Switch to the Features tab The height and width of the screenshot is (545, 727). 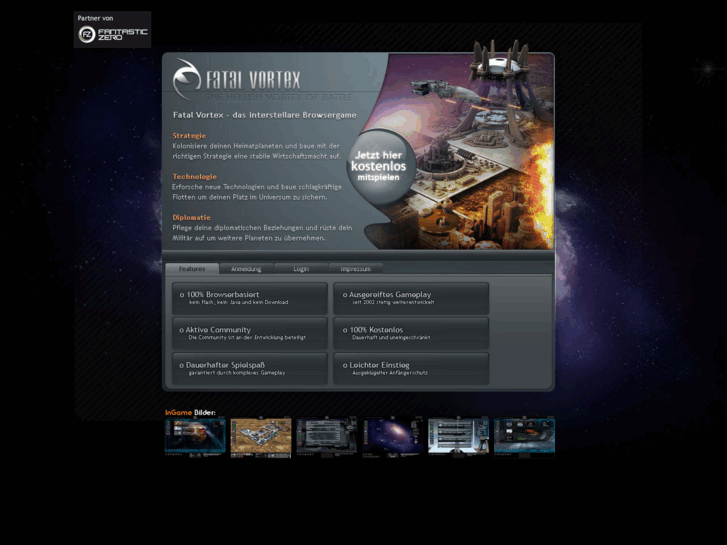tap(192, 269)
